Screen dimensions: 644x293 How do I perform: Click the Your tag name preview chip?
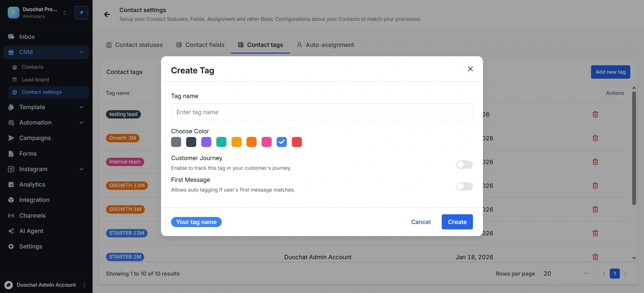196,222
